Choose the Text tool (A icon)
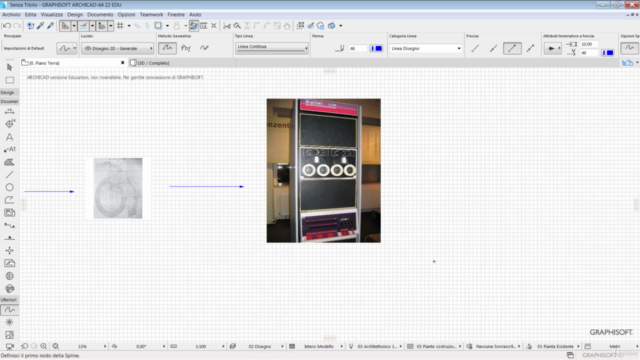 click(x=9, y=137)
